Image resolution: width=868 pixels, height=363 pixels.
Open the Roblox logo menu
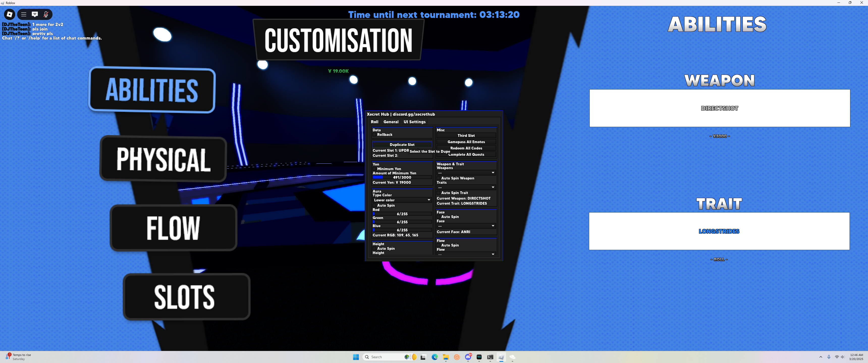tap(9, 14)
